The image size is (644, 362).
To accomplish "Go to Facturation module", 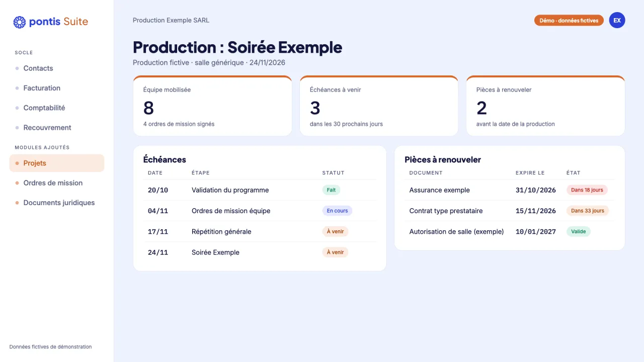I will coord(57,88).
